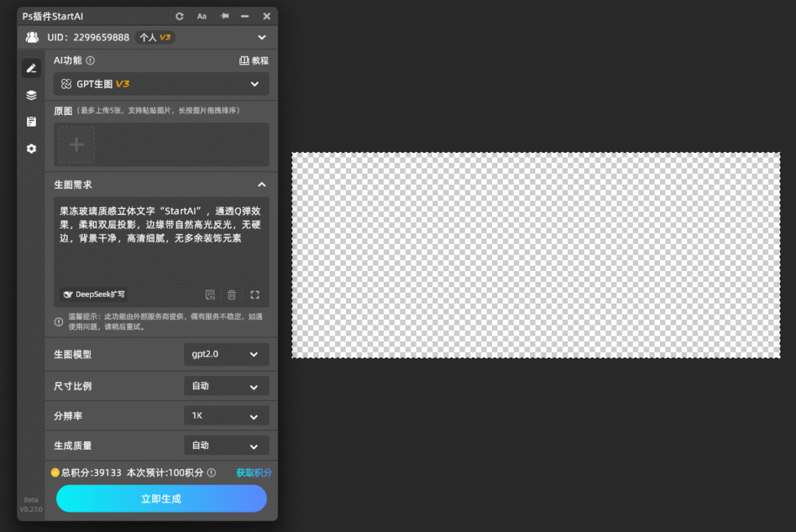Open the layers sidebar icon
Image resolution: width=796 pixels, height=532 pixels.
(31, 95)
